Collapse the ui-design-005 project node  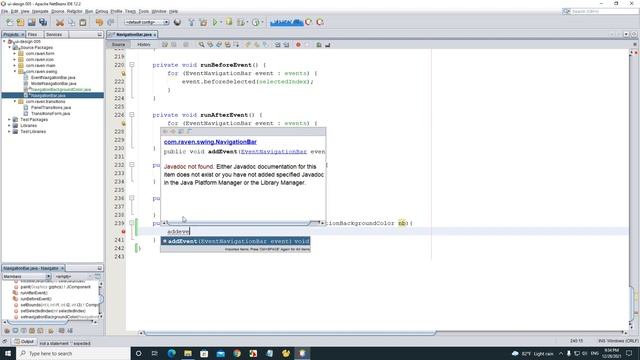4,42
